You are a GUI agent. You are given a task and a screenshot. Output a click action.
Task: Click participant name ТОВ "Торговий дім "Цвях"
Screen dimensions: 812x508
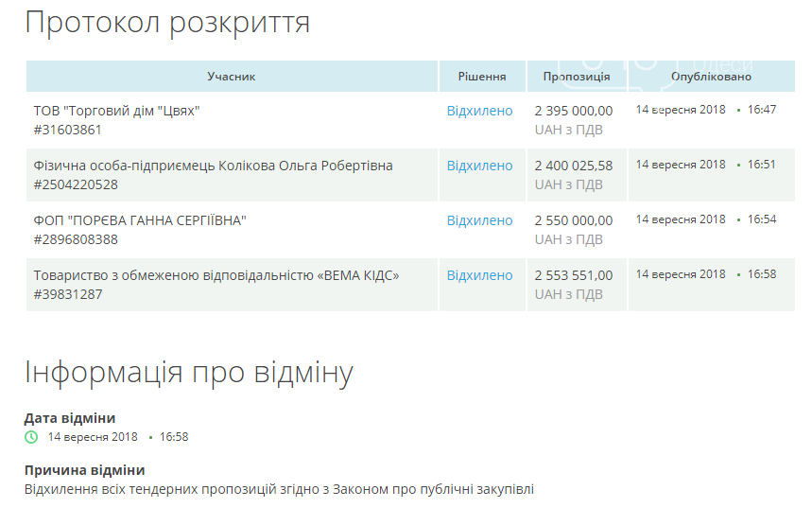(116, 111)
